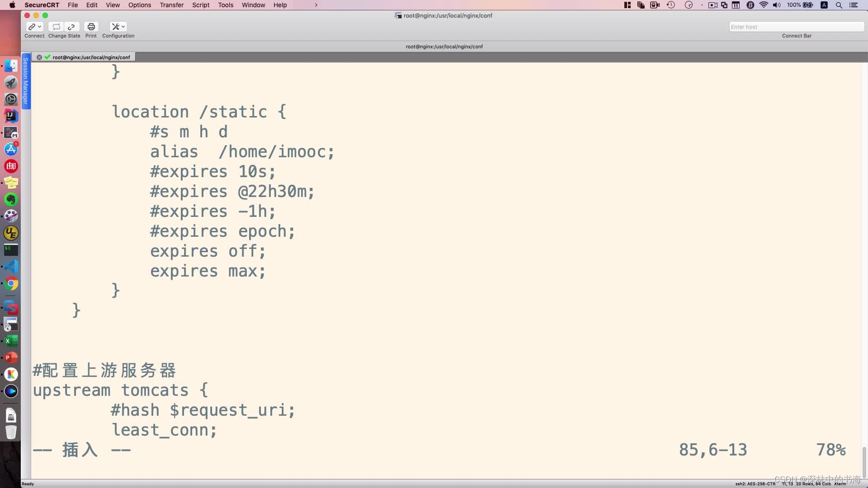Show more menus via chevron arrow
The height and width of the screenshot is (488, 868).
pyautogui.click(x=316, y=5)
